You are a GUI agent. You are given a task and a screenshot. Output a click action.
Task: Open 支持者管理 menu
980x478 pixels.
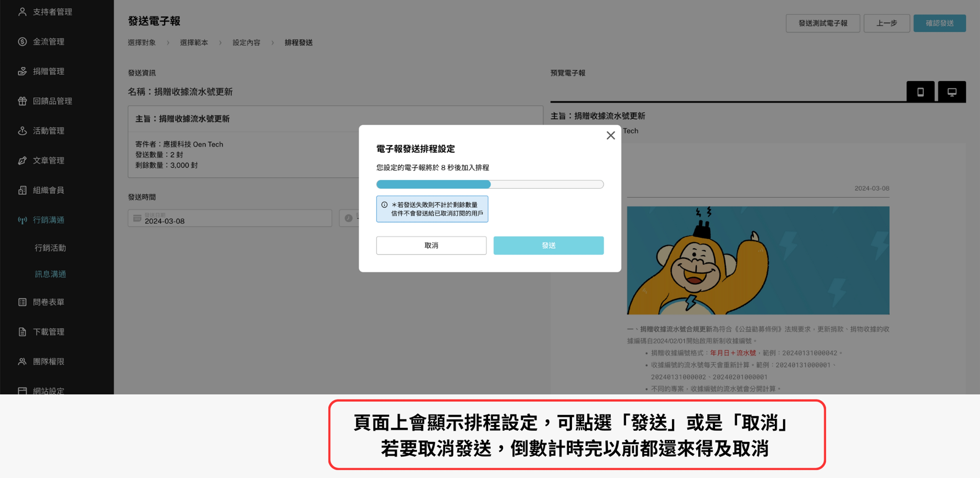(52, 12)
